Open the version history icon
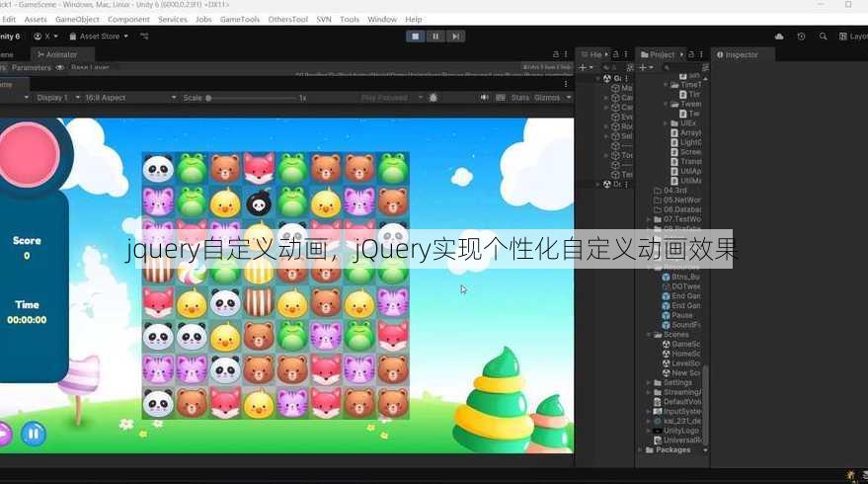 (x=801, y=37)
